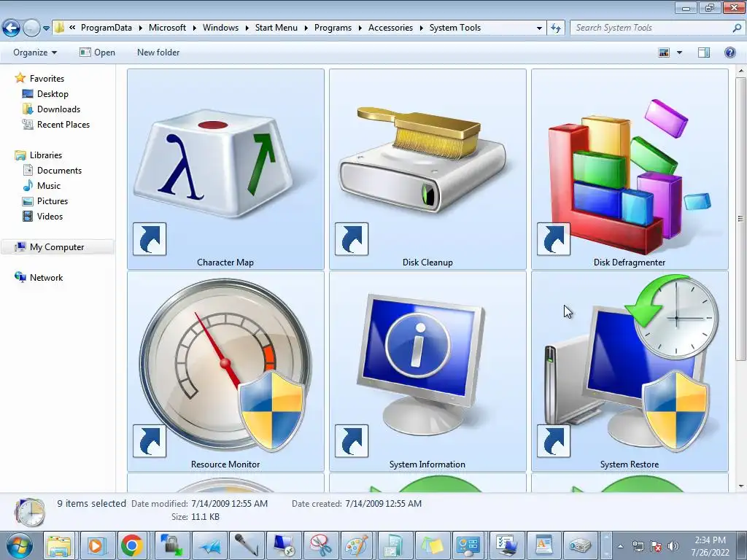This screenshot has width=747, height=560.
Task: Select the Disk Cleanup shortcut
Action: pyautogui.click(x=427, y=169)
